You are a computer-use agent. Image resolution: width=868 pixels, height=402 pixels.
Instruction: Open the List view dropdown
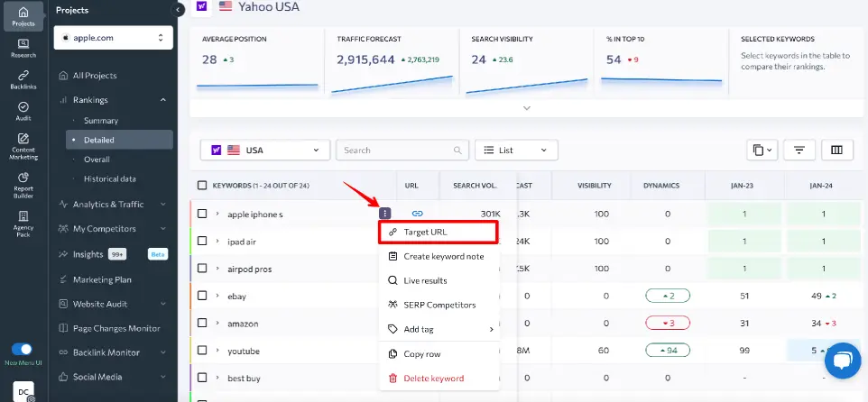tap(516, 150)
